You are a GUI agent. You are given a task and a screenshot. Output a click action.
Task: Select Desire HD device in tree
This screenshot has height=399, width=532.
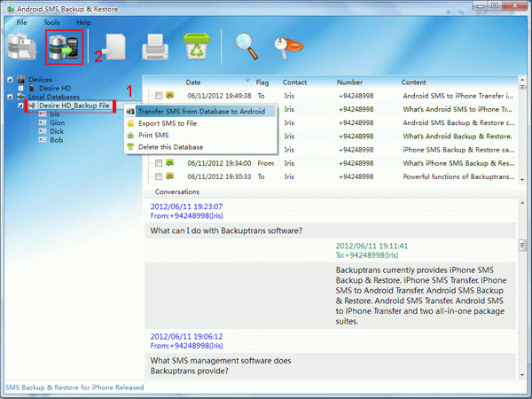click(55, 88)
